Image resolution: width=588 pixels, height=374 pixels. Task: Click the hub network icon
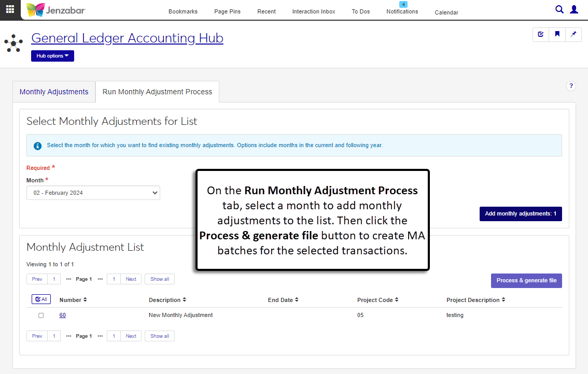click(13, 43)
